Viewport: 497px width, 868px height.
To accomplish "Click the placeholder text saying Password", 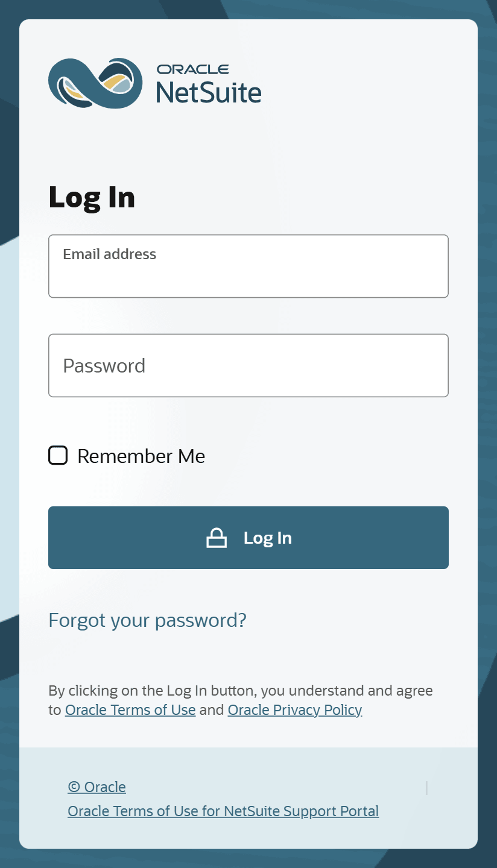I will [x=104, y=365].
